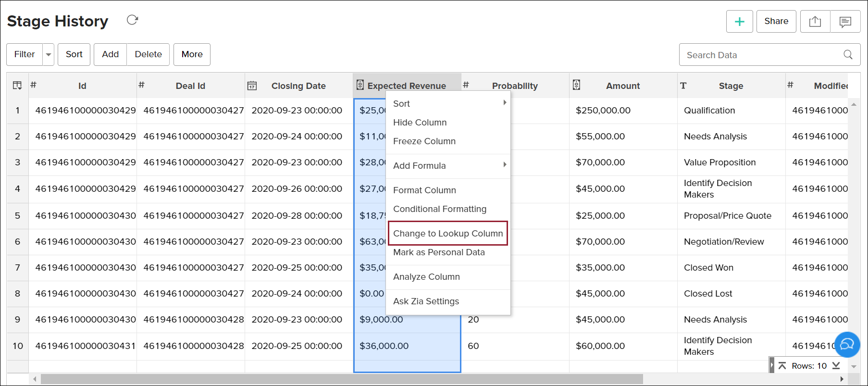The image size is (868, 386).
Task: Open the floating chat support icon
Action: [847, 344]
